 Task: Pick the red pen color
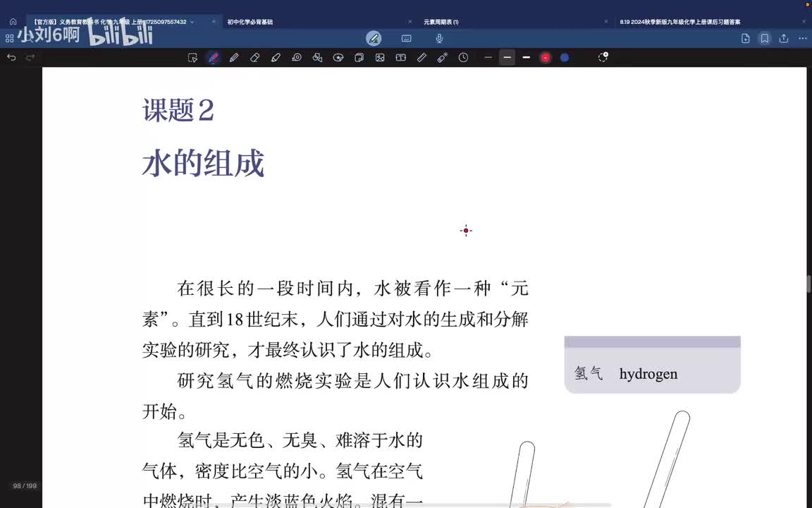(546, 58)
